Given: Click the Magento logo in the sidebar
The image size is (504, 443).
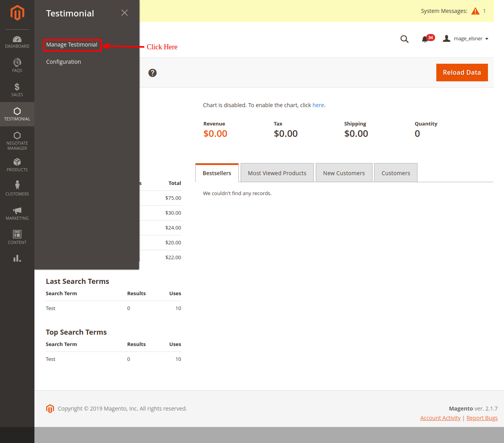Looking at the screenshot, I should point(17,13).
